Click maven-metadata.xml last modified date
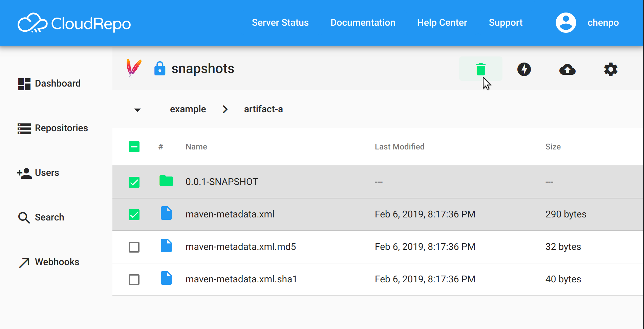644x329 pixels. 425,214
